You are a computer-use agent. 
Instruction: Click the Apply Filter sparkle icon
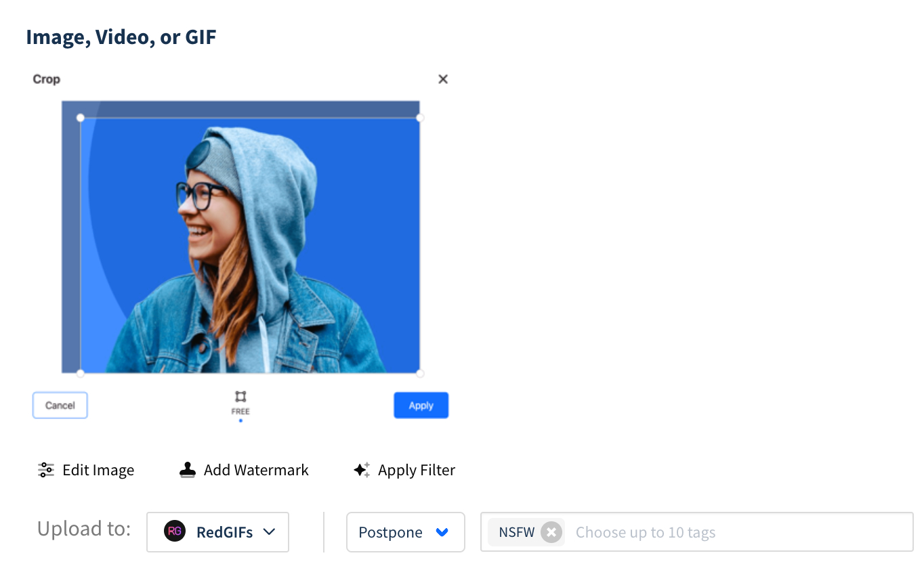coord(362,470)
